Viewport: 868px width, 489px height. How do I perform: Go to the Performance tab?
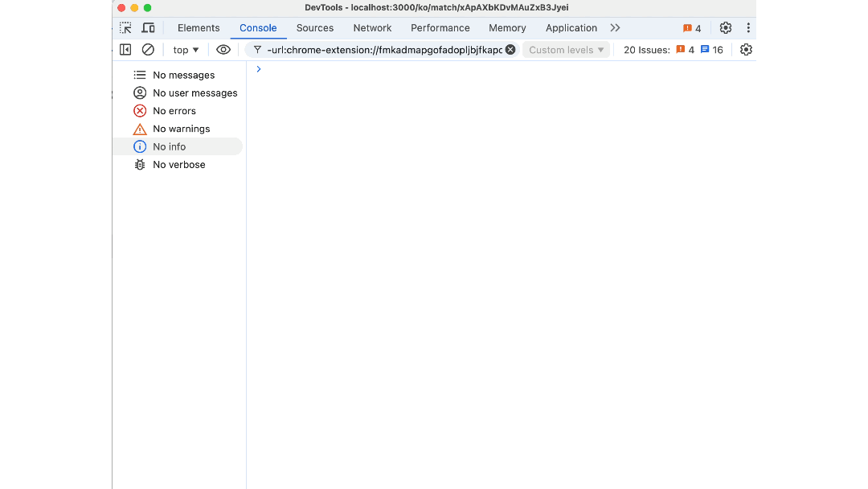pos(440,27)
